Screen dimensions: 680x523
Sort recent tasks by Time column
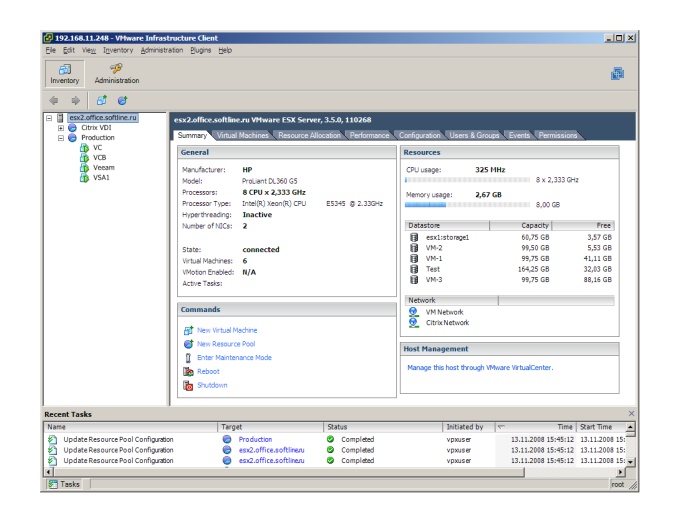(536, 427)
